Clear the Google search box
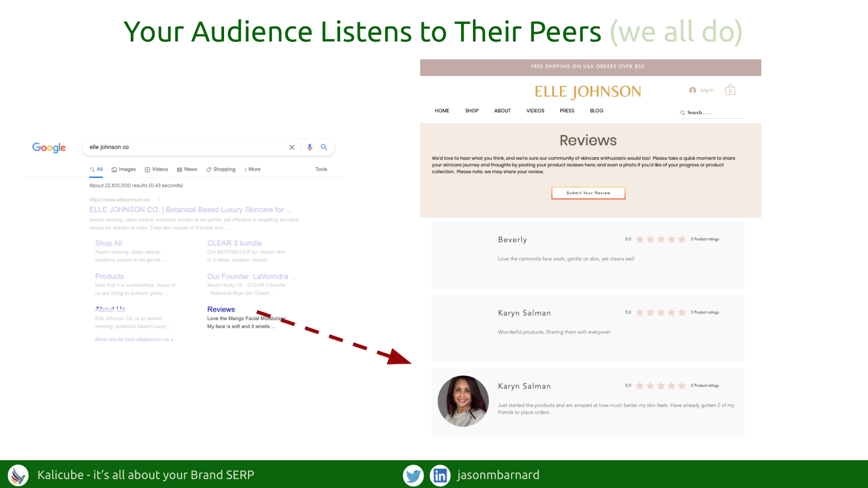Screen dimensions: 868x488 click(x=292, y=147)
